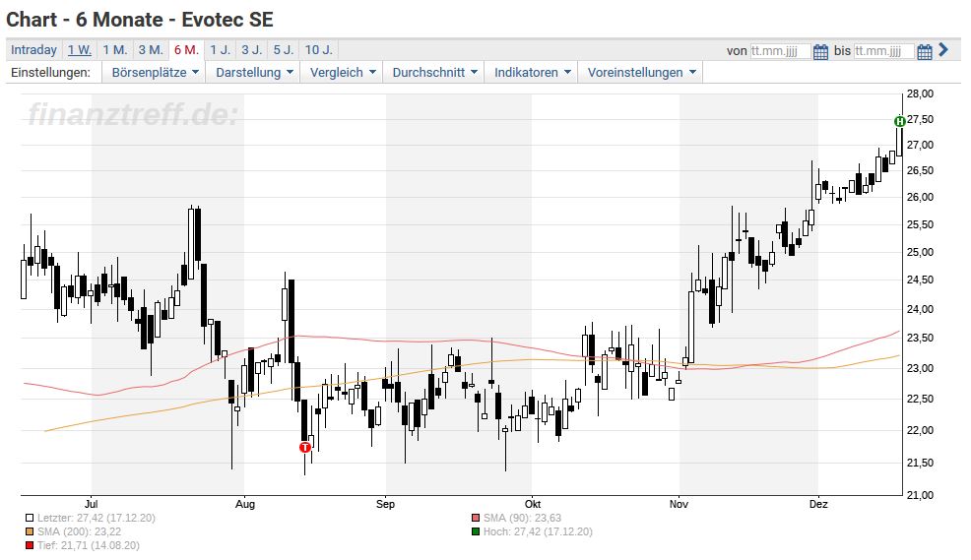Focus the 'bis' end date field
The image size is (971, 560).
click(x=883, y=51)
